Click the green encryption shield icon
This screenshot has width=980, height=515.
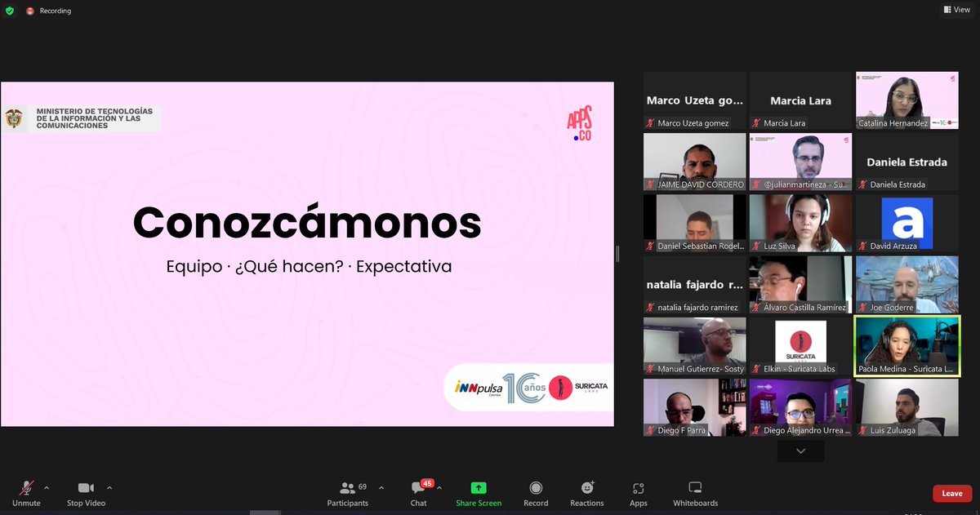tap(9, 11)
